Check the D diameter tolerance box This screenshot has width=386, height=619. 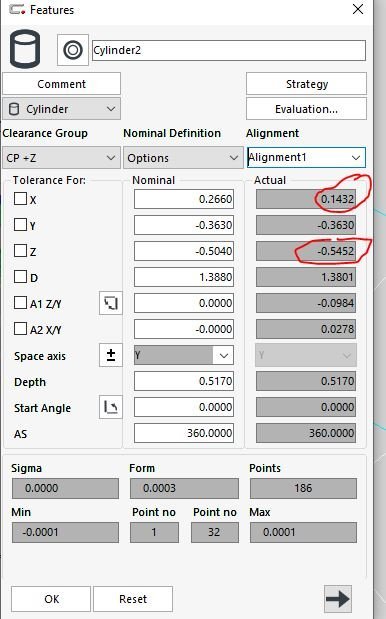point(21,277)
